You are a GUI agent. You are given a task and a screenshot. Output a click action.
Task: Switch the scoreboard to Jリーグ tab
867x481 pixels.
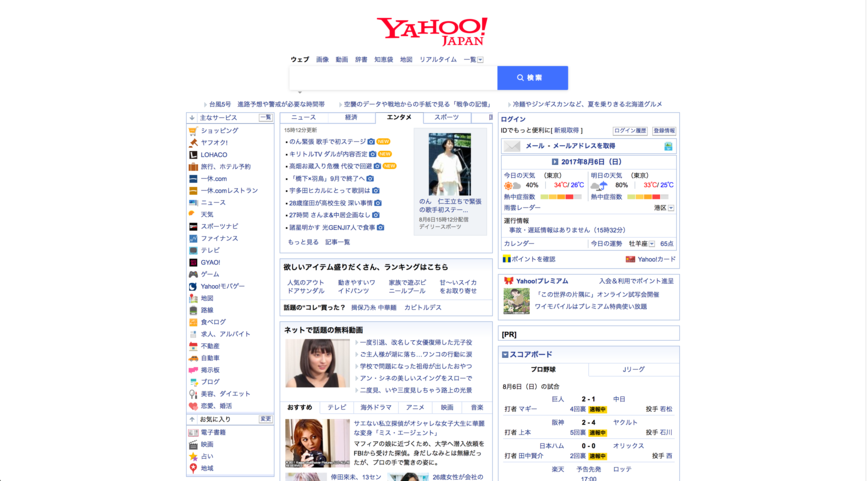633,370
